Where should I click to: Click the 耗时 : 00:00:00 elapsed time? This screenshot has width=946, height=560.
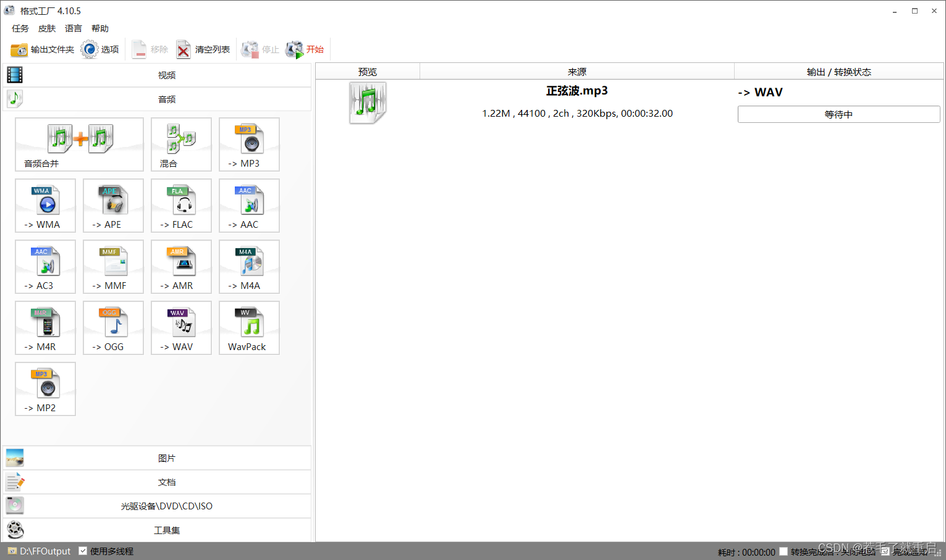click(746, 552)
